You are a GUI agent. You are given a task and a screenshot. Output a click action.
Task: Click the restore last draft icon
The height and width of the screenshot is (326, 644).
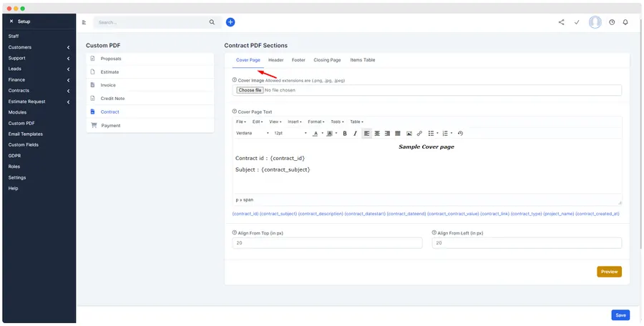pyautogui.click(x=460, y=134)
